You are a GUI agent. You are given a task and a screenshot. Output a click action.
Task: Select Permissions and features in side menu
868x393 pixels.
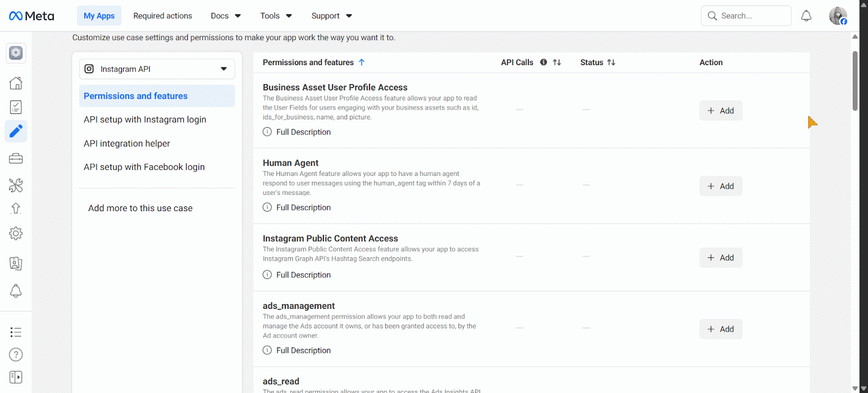[157, 96]
